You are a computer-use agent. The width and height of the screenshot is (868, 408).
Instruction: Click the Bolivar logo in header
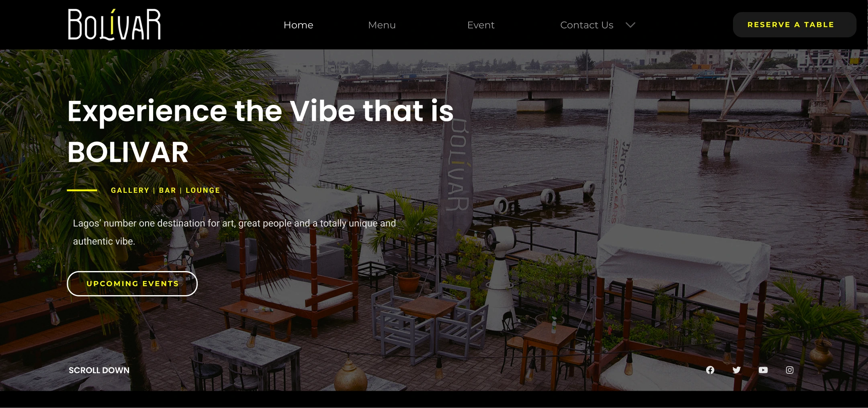click(115, 24)
